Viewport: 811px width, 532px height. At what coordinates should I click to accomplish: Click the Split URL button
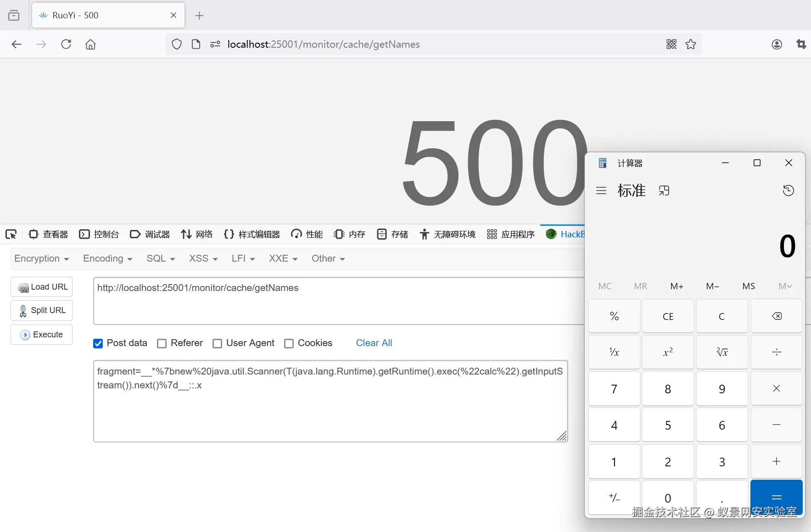coord(42,310)
